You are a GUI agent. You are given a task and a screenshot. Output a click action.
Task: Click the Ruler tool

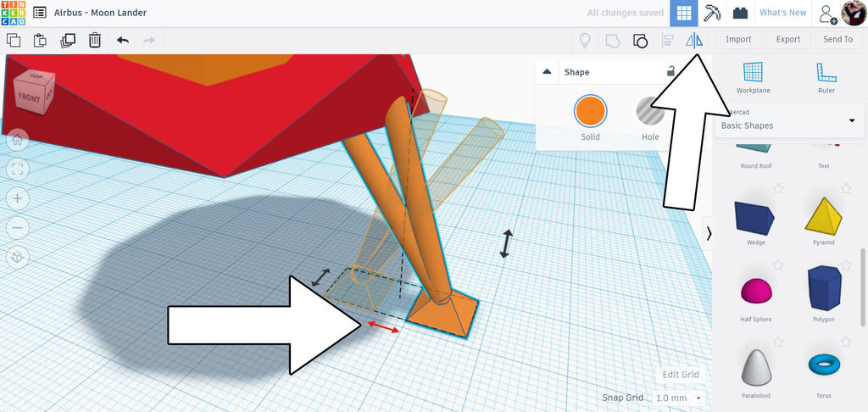tap(826, 77)
